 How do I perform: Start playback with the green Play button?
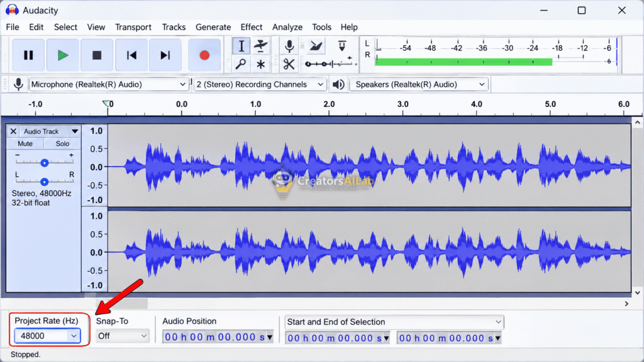[62, 55]
